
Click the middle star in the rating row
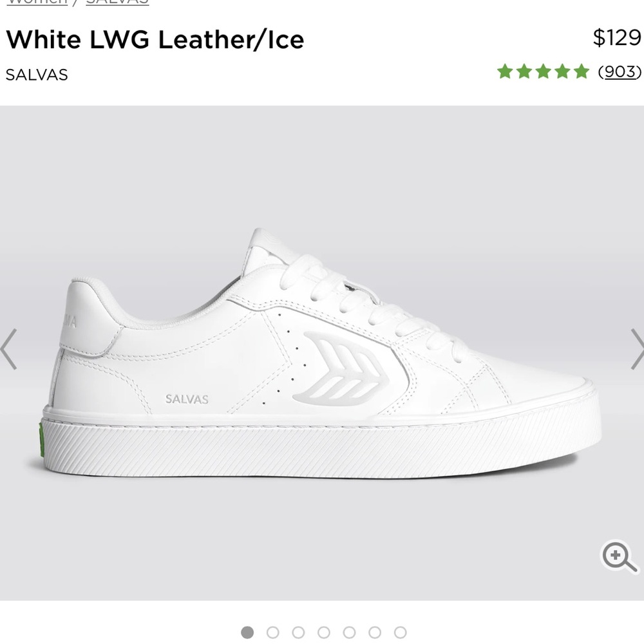point(543,71)
